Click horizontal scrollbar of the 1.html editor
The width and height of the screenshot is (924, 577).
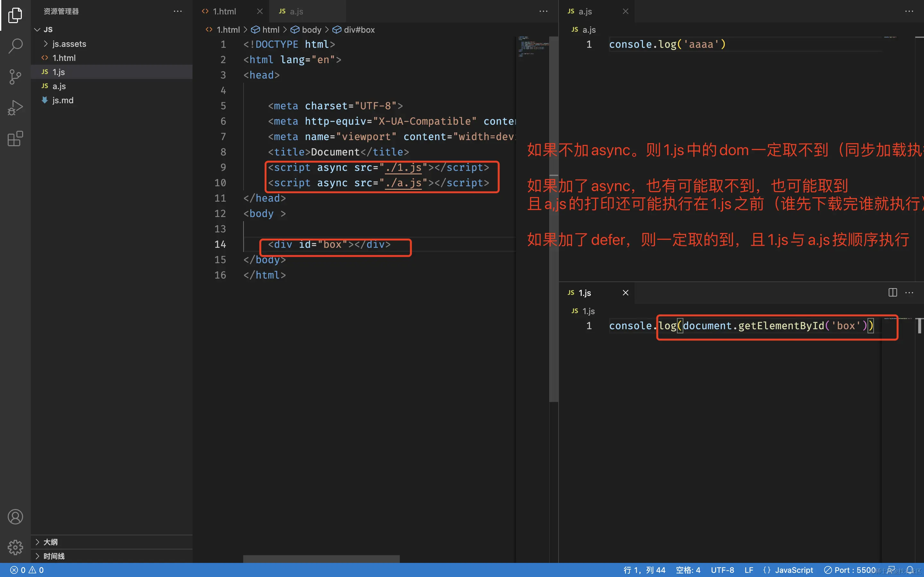point(321,559)
